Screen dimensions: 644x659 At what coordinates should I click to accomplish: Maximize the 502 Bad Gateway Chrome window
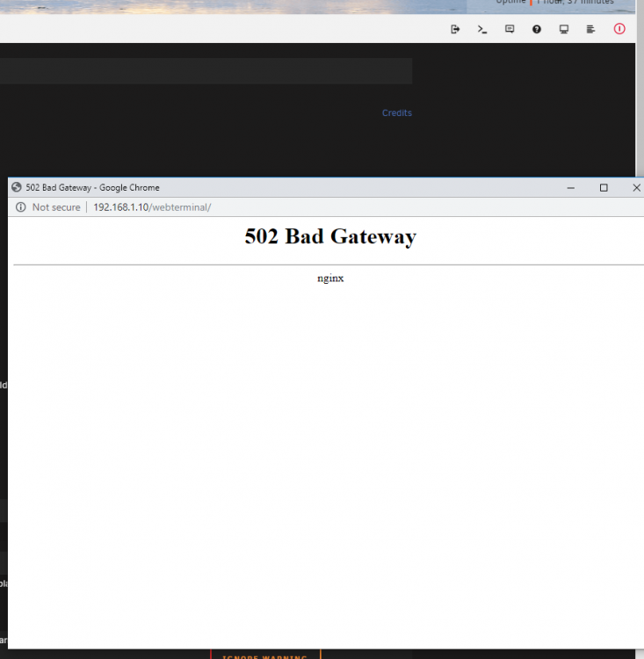(604, 188)
